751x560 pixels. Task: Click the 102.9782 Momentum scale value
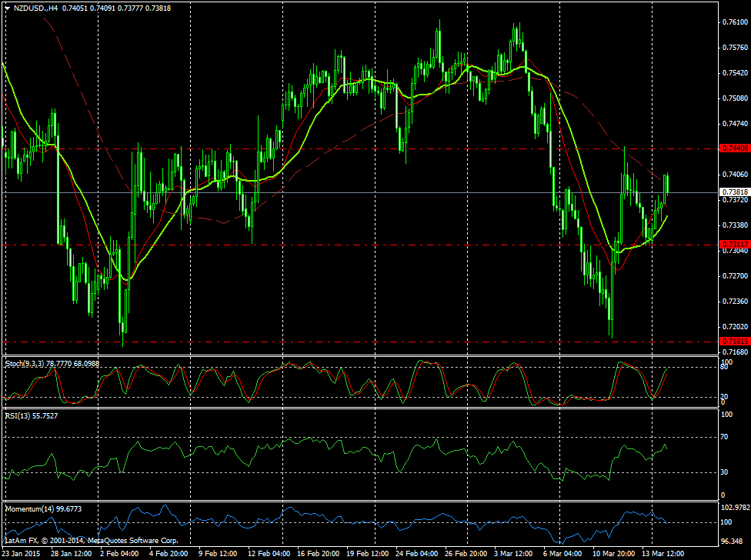(735, 508)
